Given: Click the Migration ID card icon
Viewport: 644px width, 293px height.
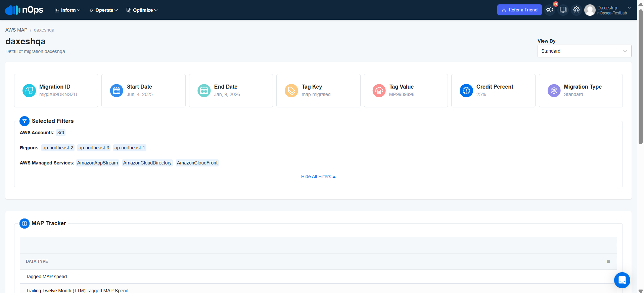Looking at the screenshot, I should (x=29, y=91).
